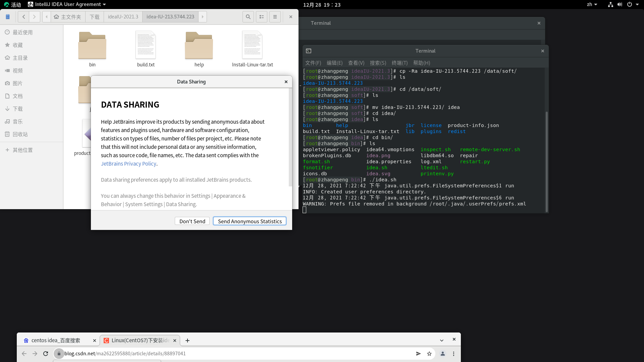The height and width of the screenshot is (362, 644).
Task: Click search icon in file manager
Action: click(x=248, y=17)
